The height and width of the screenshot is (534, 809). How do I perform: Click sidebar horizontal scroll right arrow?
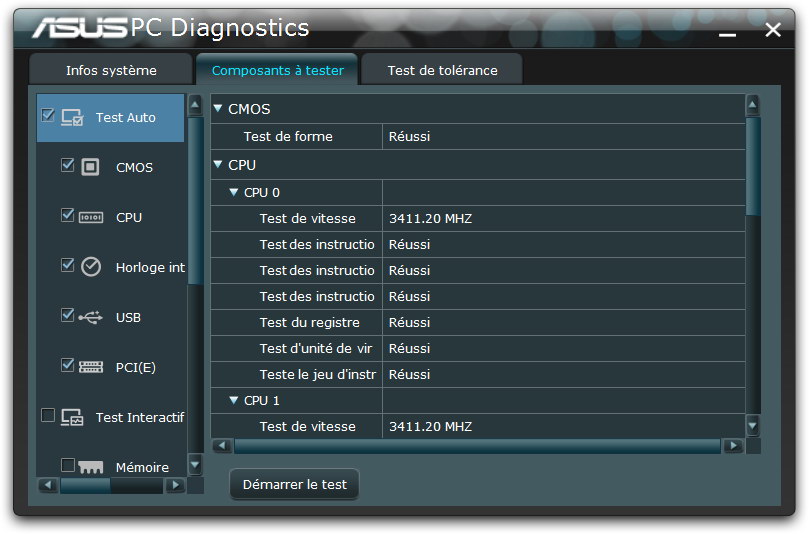pos(175,485)
